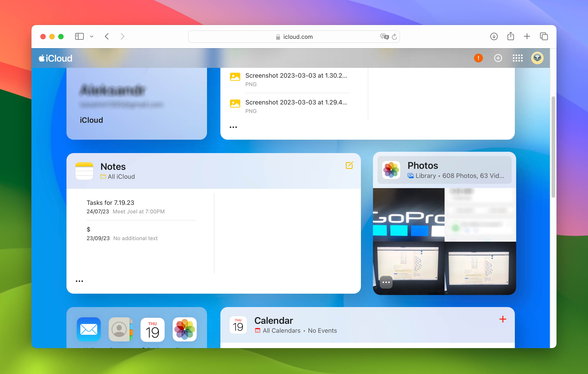Open the account avatar menu
Screen dimensions: 588x374
point(537,58)
